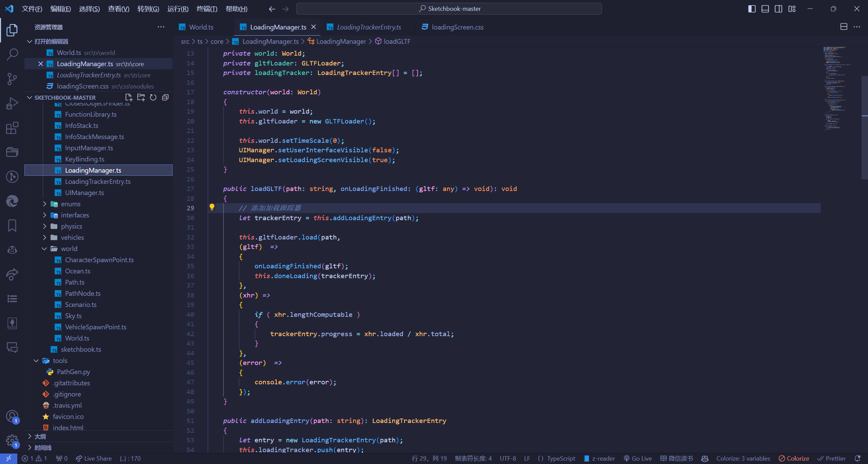Open editor more actions ellipsis

(x=857, y=27)
